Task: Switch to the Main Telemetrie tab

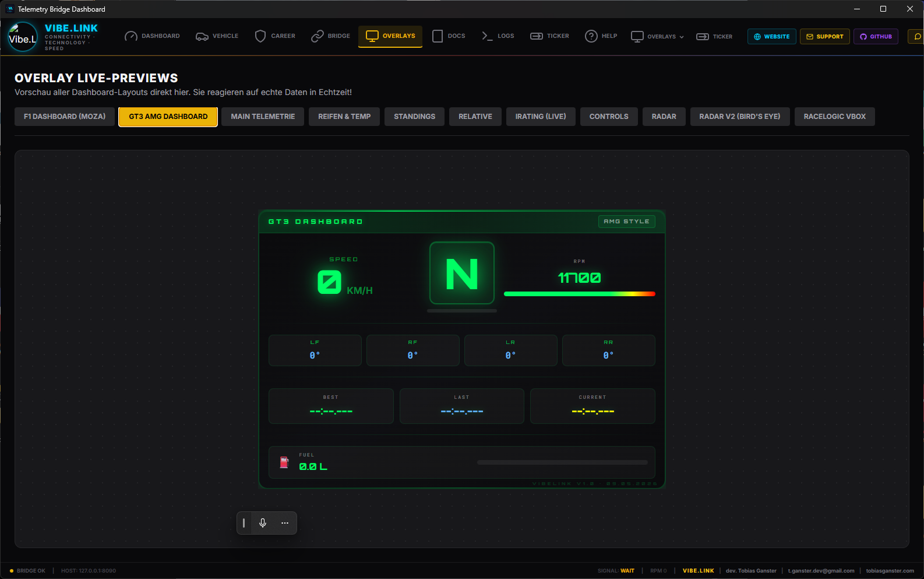Action: 263,117
